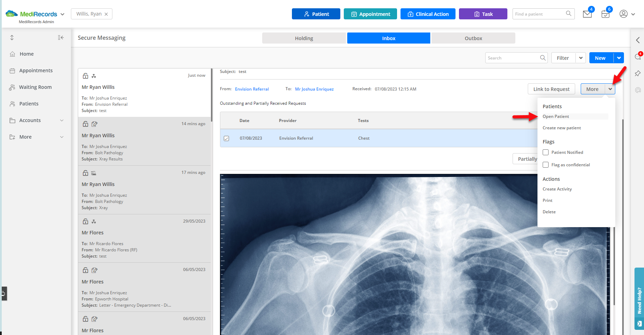Image resolution: width=644 pixels, height=335 pixels.
Task: Click the purple Task button
Action: (483, 14)
